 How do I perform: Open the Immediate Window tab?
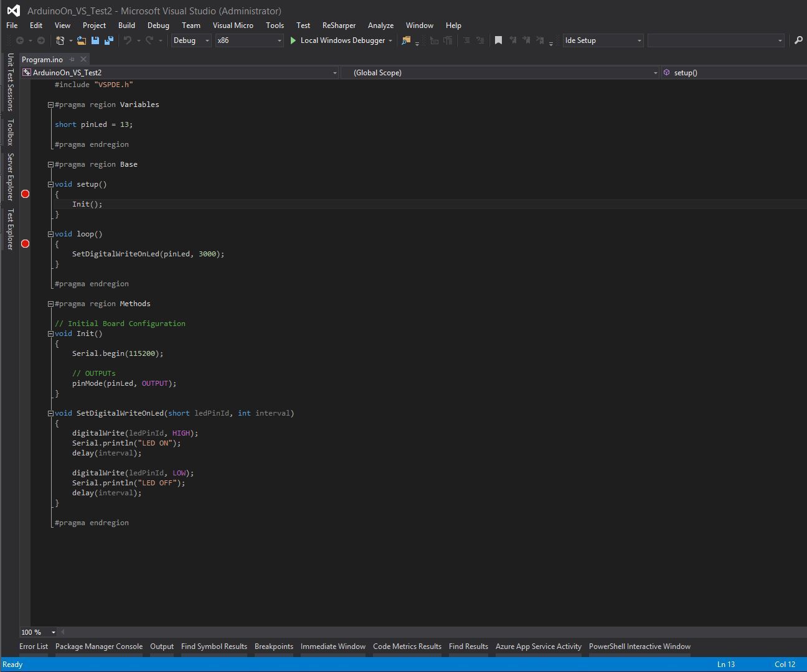[333, 646]
